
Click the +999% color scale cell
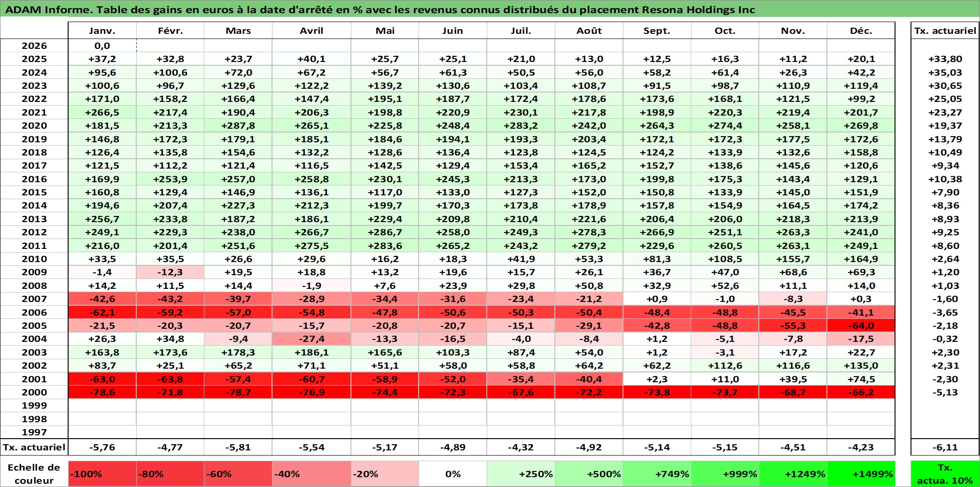pyautogui.click(x=725, y=474)
